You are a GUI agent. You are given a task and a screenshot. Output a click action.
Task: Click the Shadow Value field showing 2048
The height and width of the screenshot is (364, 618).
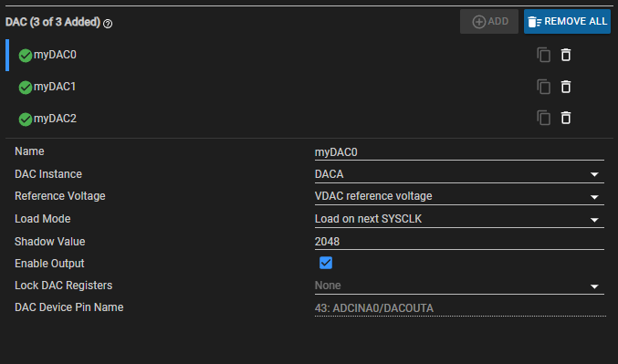pos(459,242)
